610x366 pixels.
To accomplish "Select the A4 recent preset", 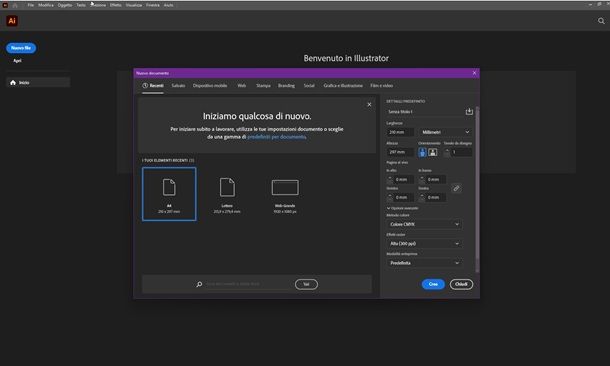I will (x=169, y=194).
